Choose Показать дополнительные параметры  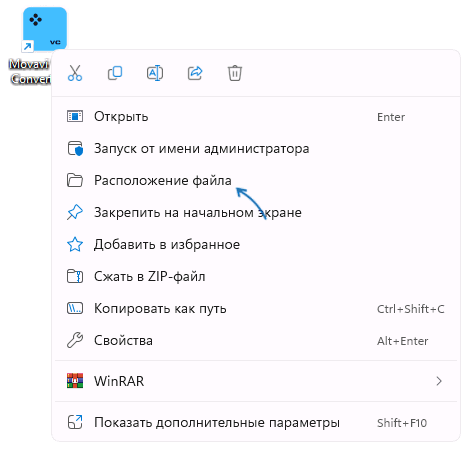tap(256, 423)
